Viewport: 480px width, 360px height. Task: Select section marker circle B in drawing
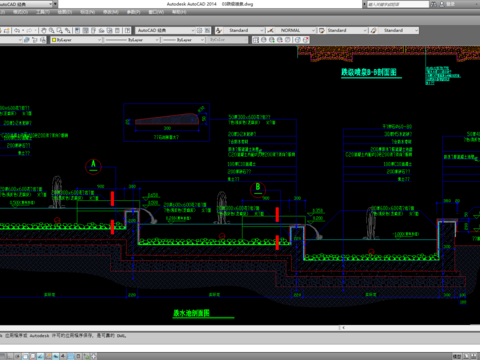pos(258,189)
